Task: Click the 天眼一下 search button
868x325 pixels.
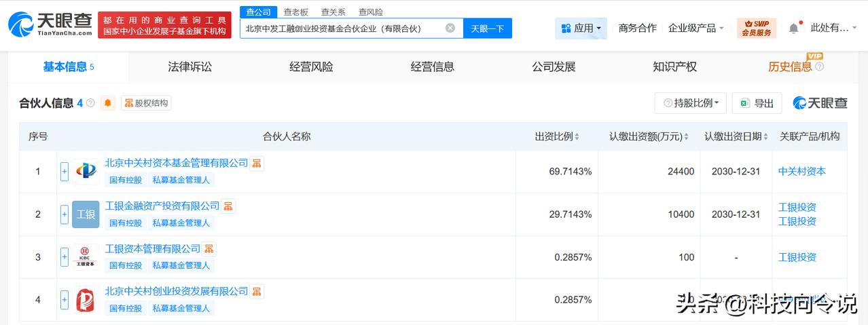Action: [x=488, y=28]
